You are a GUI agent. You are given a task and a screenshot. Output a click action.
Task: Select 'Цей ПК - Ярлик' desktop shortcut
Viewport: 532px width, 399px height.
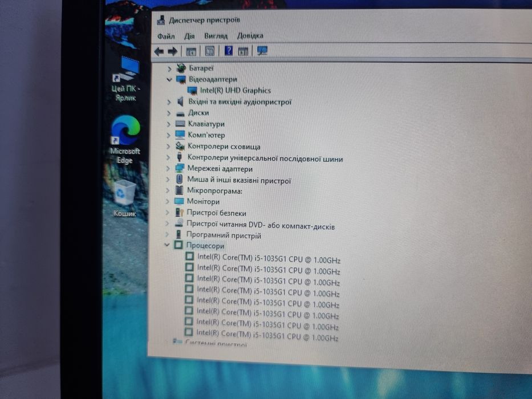point(126,79)
